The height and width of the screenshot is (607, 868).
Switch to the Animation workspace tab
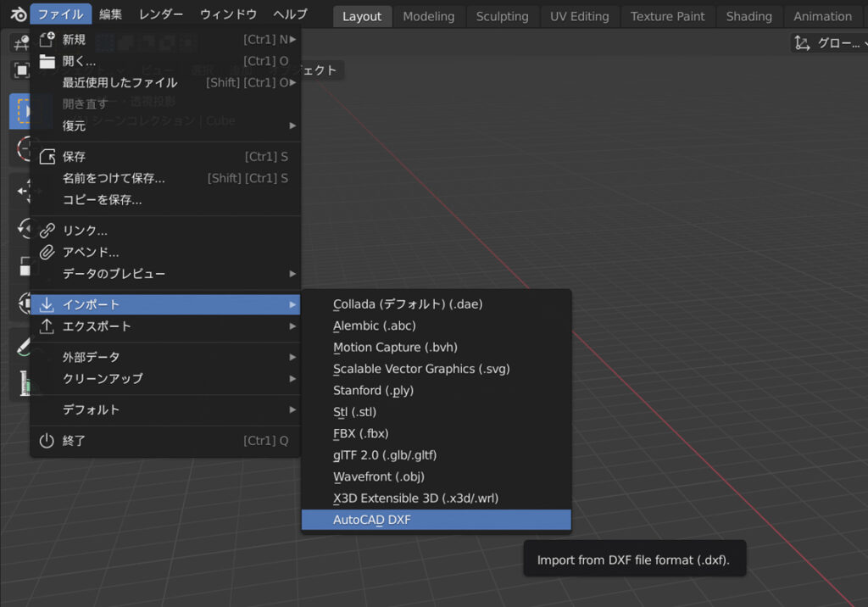coord(822,17)
